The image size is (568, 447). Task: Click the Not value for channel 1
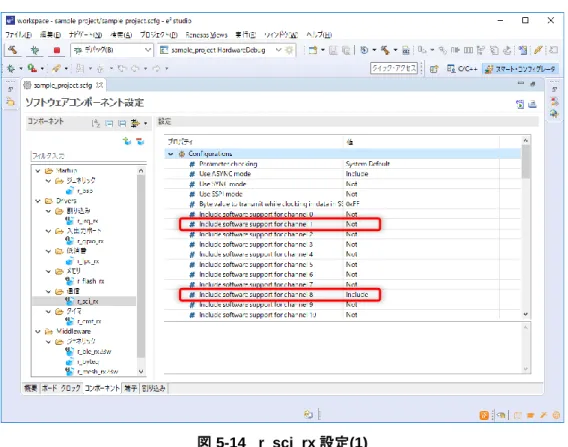[351, 224]
